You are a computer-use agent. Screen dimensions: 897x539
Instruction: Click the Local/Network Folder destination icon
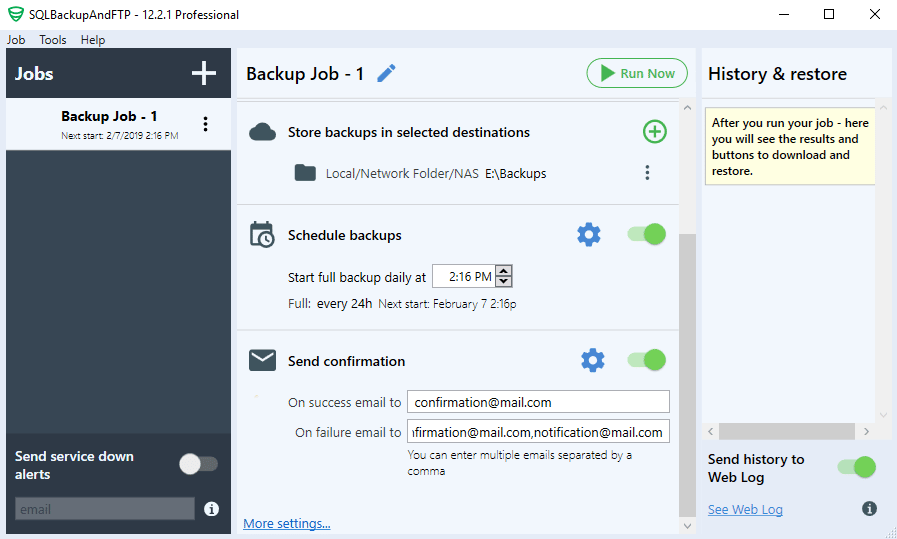click(x=305, y=173)
